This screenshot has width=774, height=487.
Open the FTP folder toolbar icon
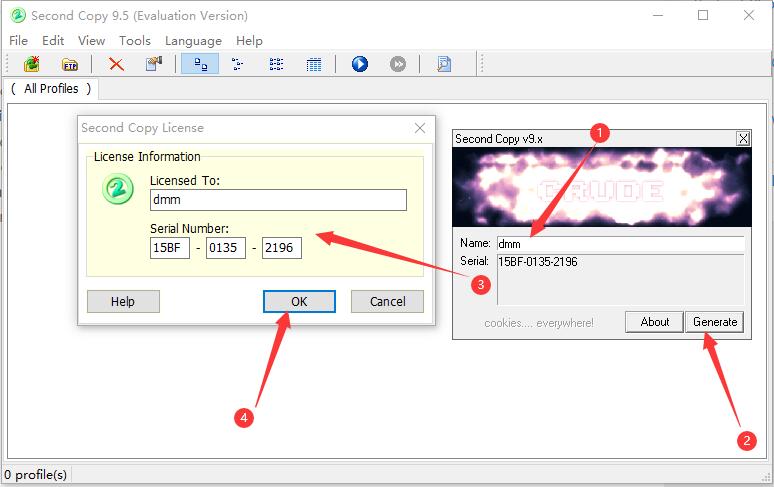[x=70, y=64]
